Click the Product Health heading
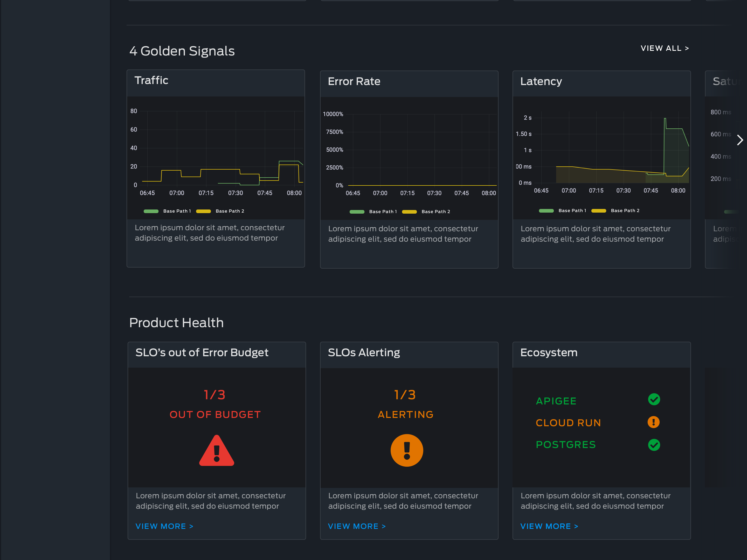Viewport: 747px width, 560px height. coord(176,323)
